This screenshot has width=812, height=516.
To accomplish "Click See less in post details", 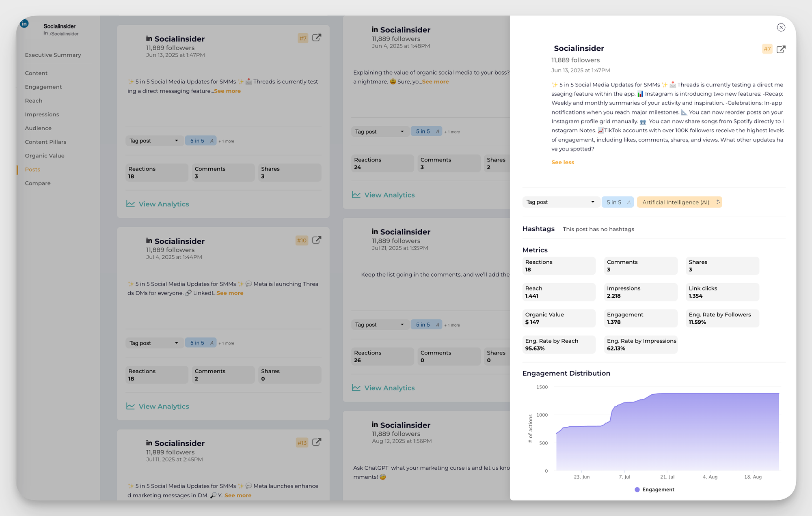I will pyautogui.click(x=563, y=162).
